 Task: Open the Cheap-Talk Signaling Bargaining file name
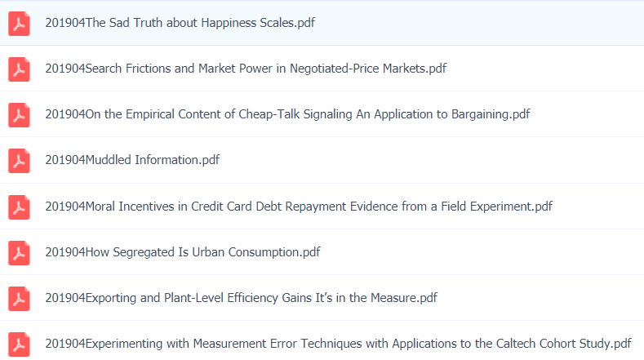[x=287, y=114]
